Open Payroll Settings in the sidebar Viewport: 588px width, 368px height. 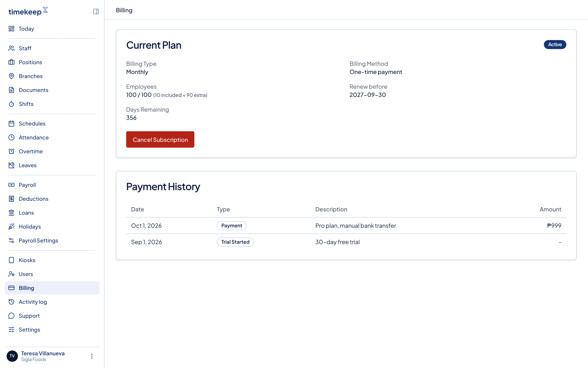point(52,240)
